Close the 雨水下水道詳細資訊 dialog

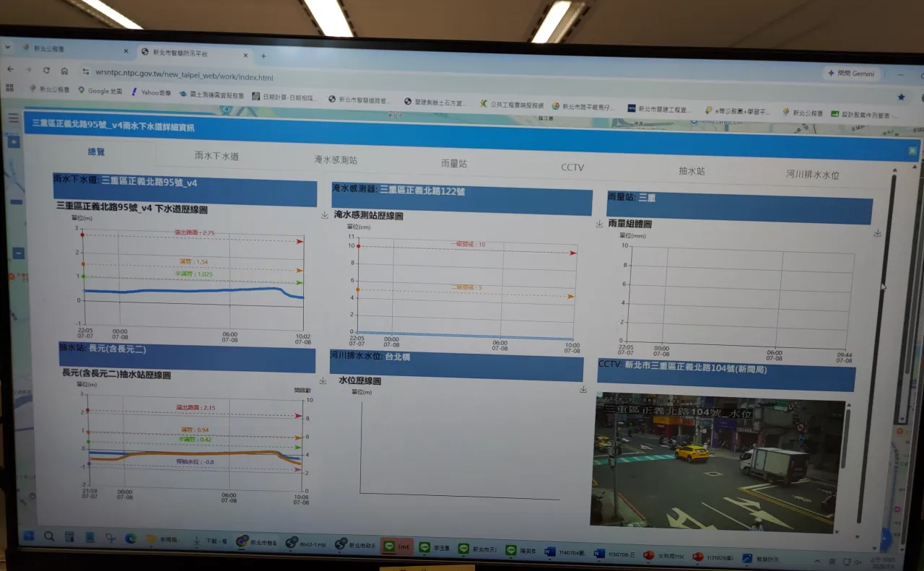912,150
